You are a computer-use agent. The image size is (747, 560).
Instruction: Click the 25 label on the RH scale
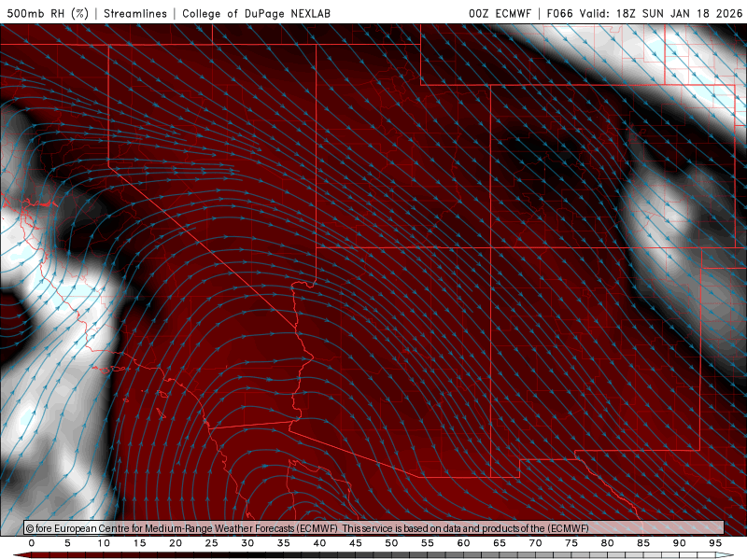pos(212,543)
